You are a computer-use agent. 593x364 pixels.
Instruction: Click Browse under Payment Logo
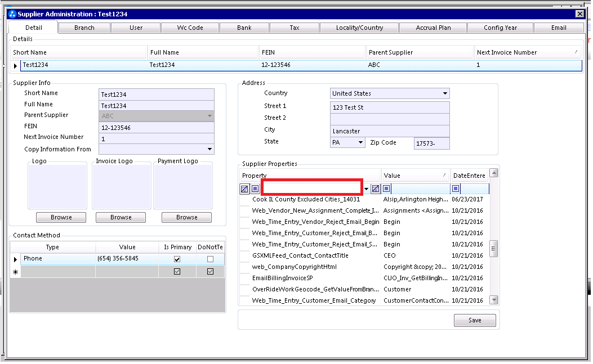pos(187,217)
